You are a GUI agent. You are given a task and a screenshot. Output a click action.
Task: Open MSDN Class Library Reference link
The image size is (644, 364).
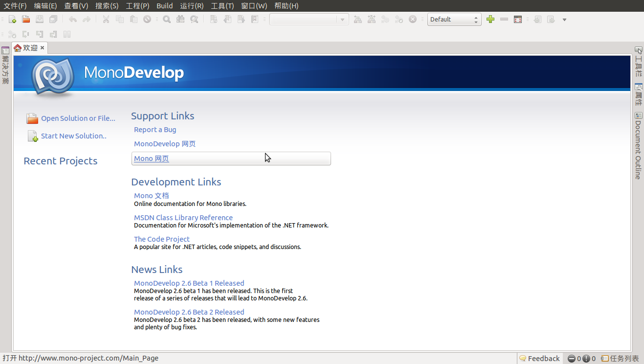point(183,218)
